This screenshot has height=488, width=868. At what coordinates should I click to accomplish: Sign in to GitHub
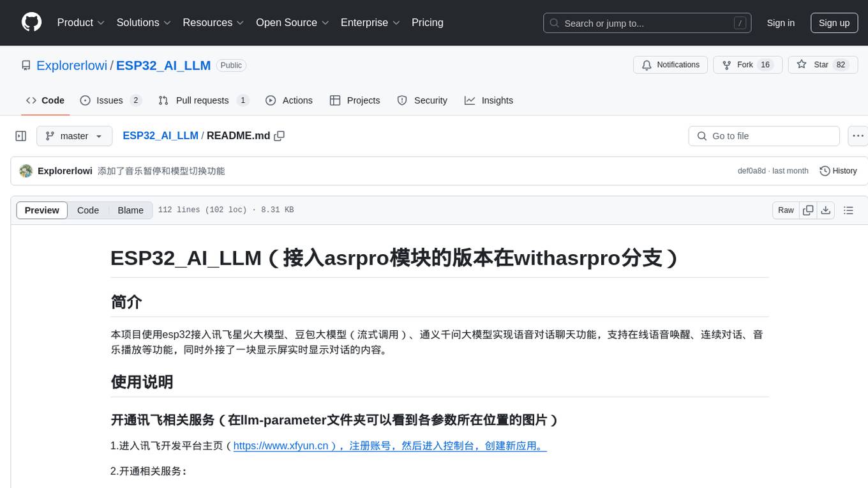[781, 23]
